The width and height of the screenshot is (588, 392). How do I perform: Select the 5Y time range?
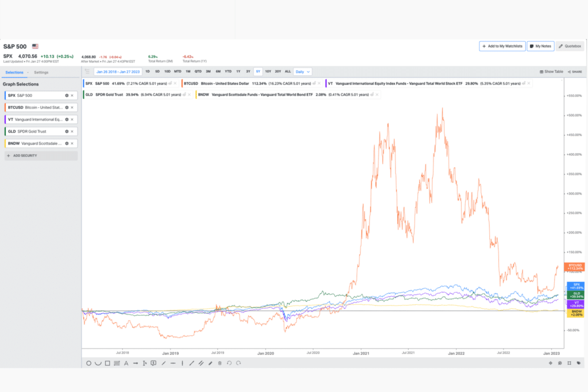(x=258, y=72)
